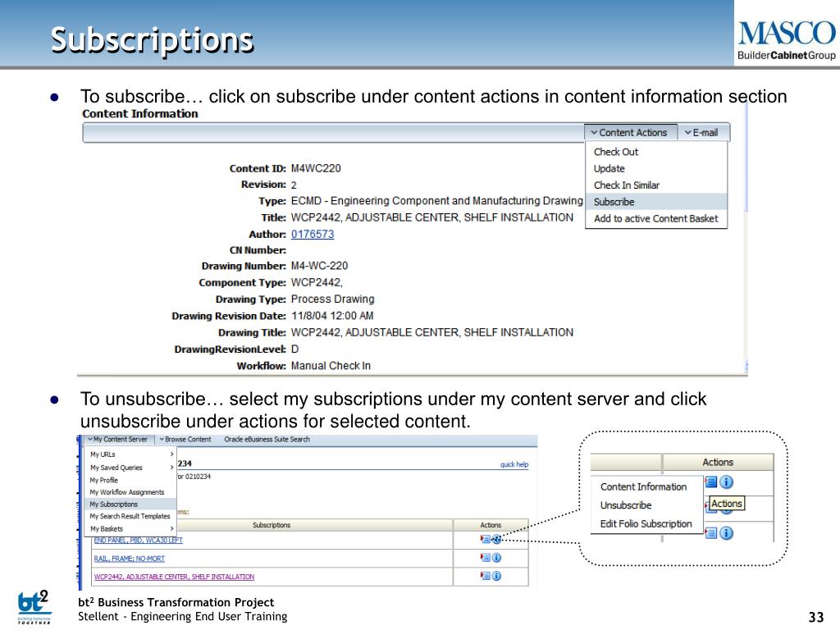Image resolution: width=840 pixels, height=630 pixels.
Task: Choose Unsubscribe in zoomed actions popup
Action: pos(626,505)
